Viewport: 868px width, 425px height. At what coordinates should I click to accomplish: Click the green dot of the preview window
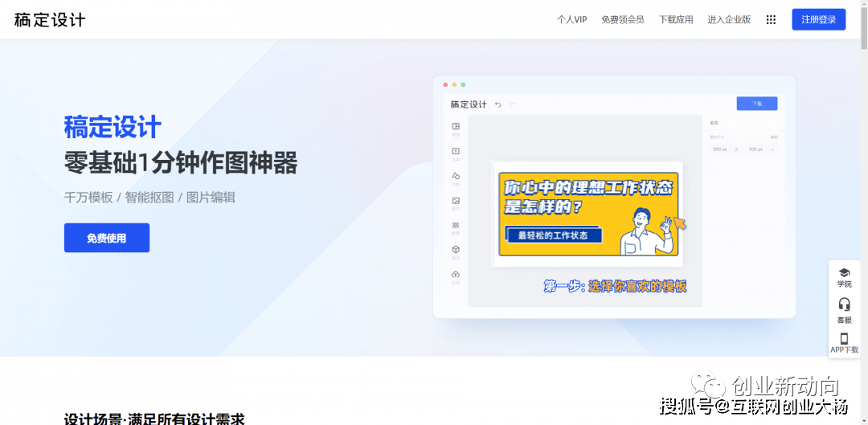coord(464,84)
